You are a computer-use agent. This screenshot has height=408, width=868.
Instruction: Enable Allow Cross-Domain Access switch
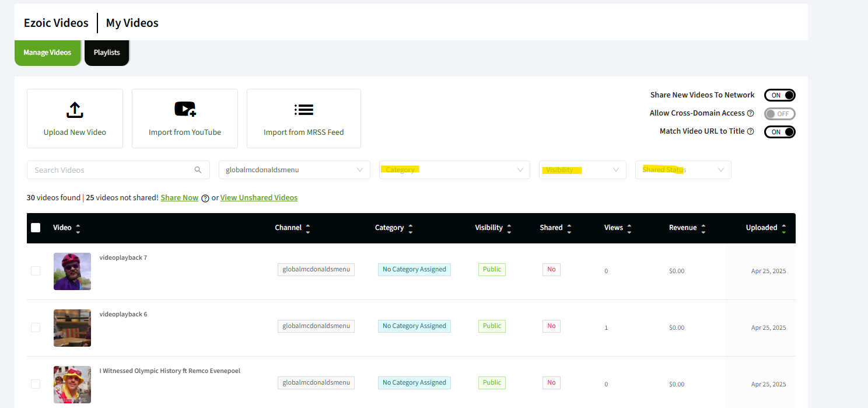pos(780,114)
